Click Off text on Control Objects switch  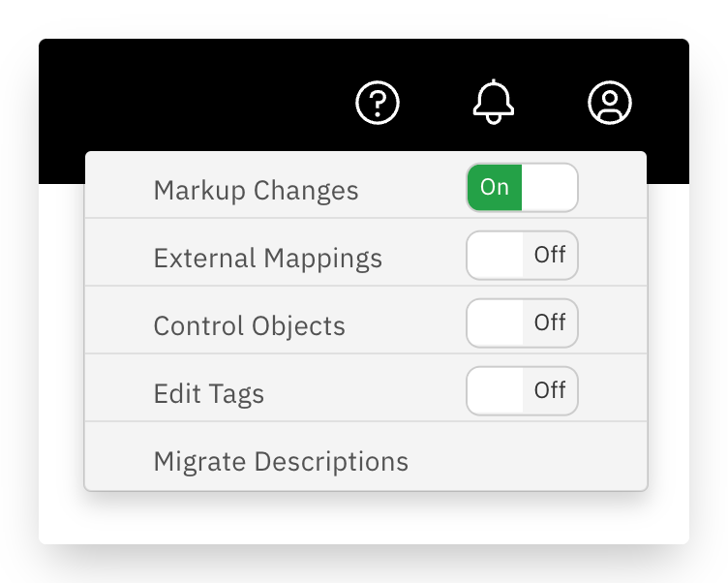pos(550,322)
